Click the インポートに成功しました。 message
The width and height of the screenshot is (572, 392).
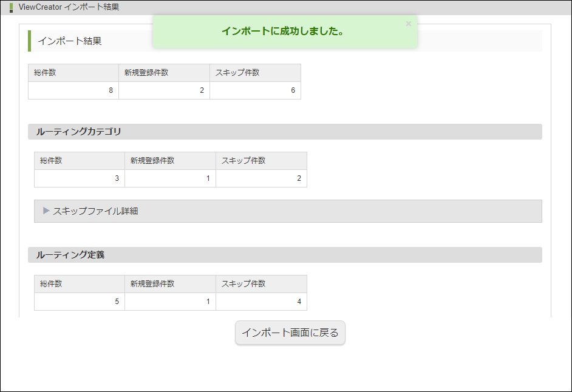(283, 32)
